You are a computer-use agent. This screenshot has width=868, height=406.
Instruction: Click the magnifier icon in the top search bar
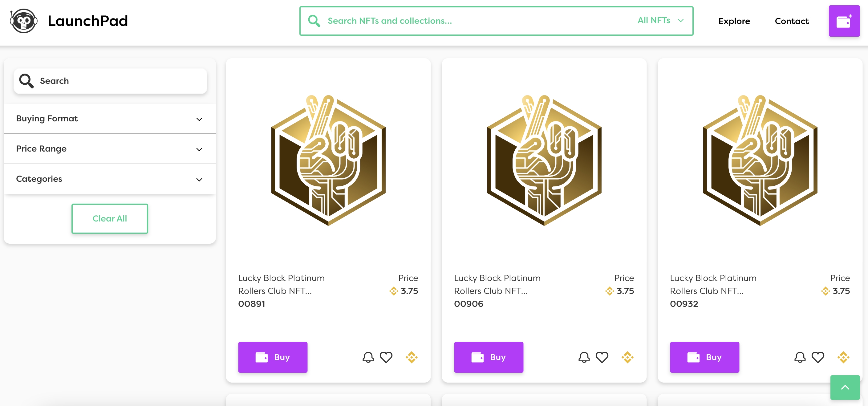(x=314, y=21)
